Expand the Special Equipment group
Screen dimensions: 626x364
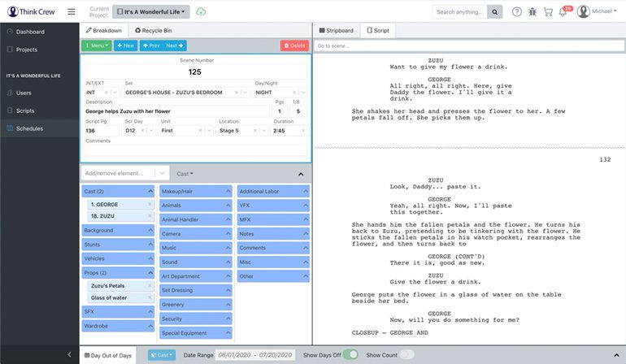coord(196,333)
